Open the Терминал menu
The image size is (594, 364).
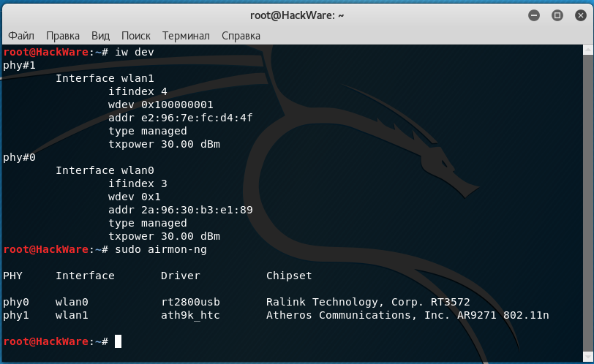tap(186, 36)
